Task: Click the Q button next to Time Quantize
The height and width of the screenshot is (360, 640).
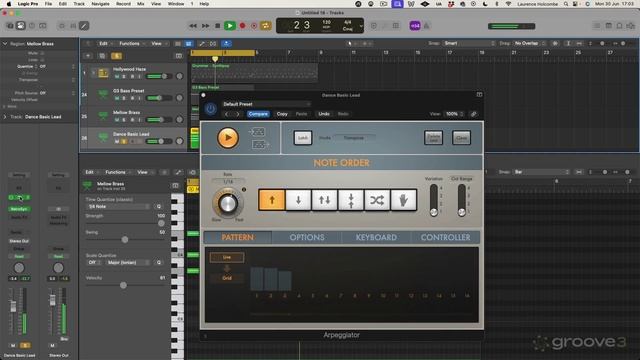Action: (x=159, y=207)
